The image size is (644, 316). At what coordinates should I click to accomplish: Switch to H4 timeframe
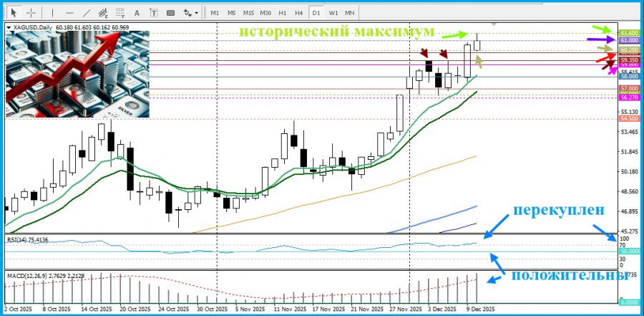(x=299, y=13)
